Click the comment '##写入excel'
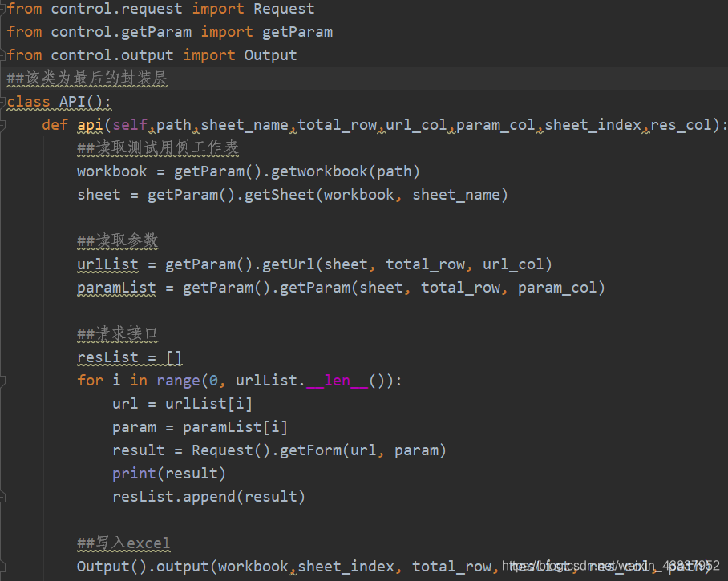The height and width of the screenshot is (581, 728). coord(123,543)
